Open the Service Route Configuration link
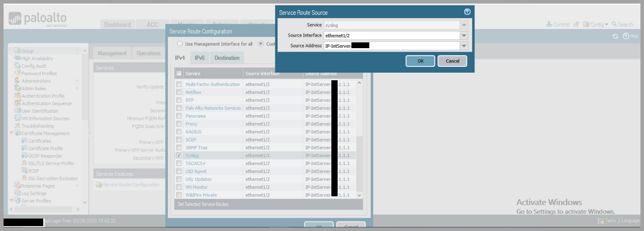The height and width of the screenshot is (231, 644). pos(131,185)
